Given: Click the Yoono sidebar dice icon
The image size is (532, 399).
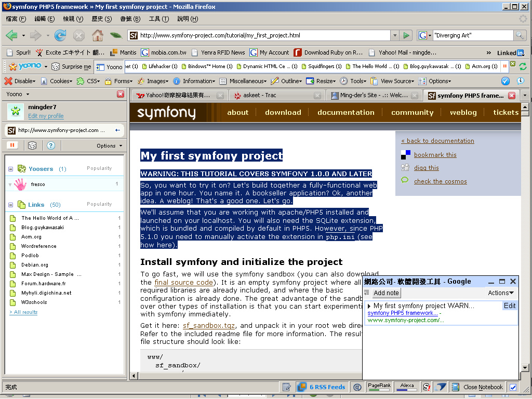Looking at the screenshot, I should pos(32,145).
